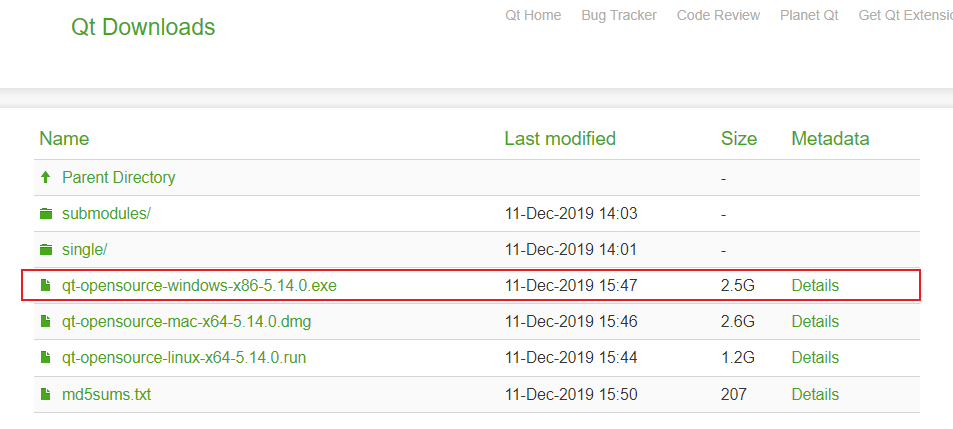953x429 pixels.
Task: Open the submodules/ directory link
Action: (106, 214)
